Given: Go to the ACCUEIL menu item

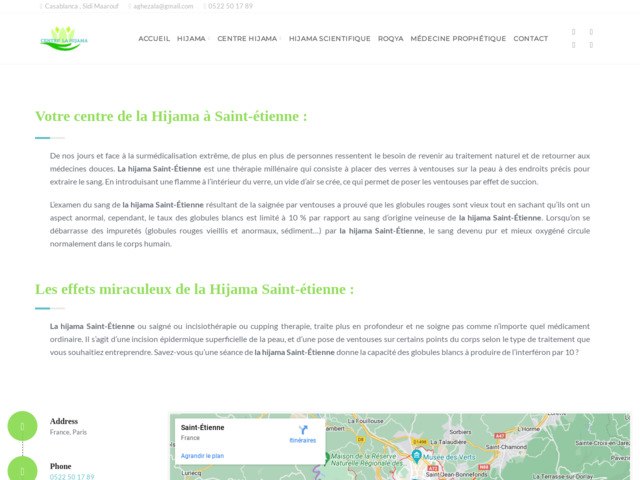Looking at the screenshot, I should tap(154, 38).
